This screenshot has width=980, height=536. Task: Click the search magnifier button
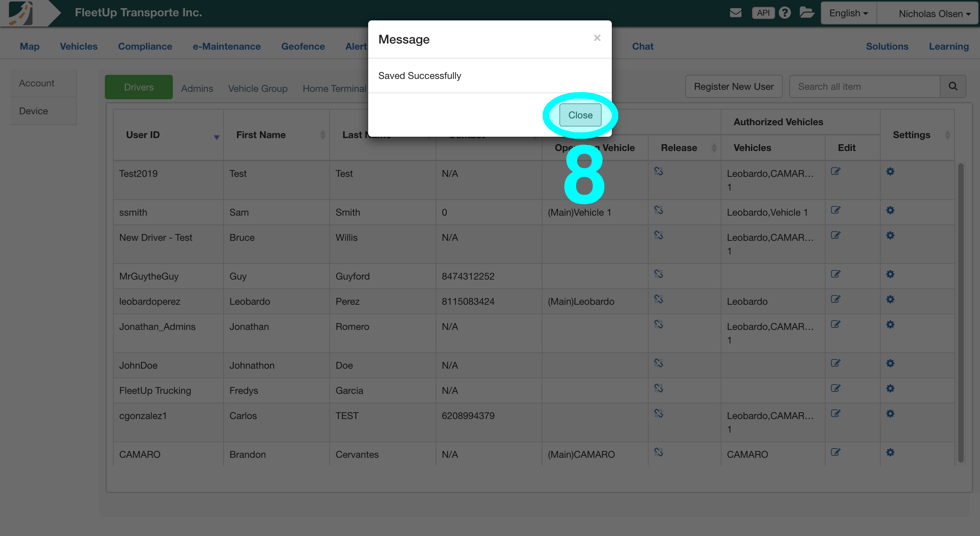click(953, 87)
